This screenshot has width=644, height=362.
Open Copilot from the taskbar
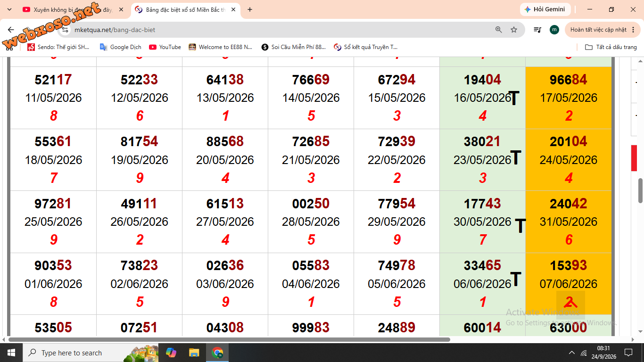tap(171, 353)
